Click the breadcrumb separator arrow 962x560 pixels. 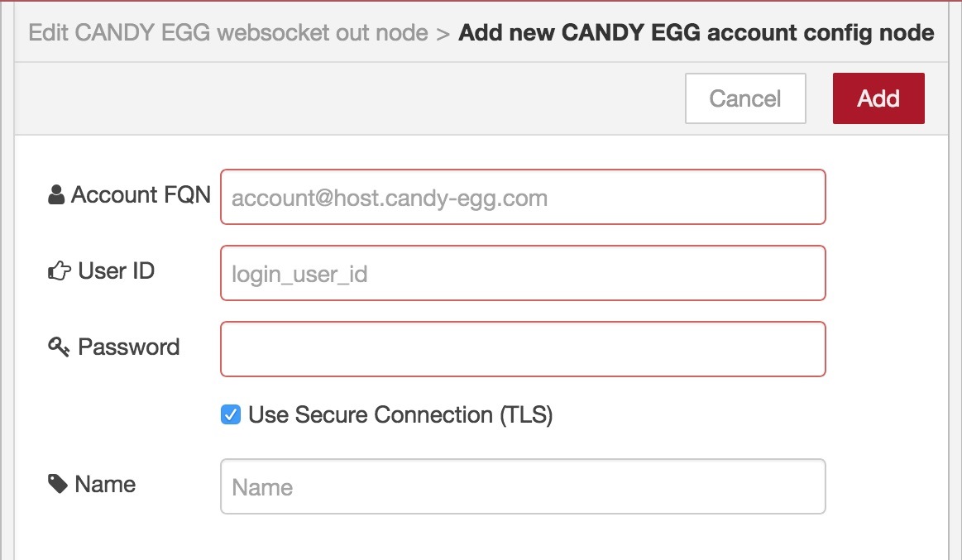click(443, 34)
